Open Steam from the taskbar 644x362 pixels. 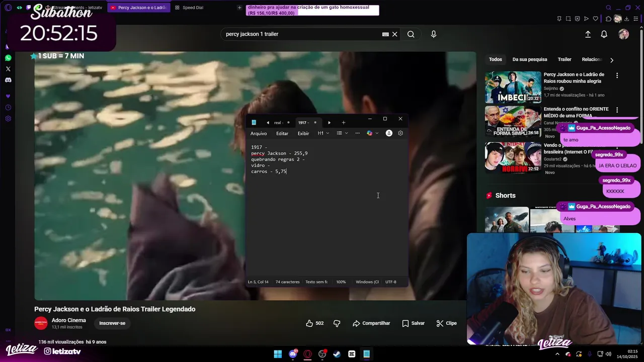click(x=337, y=354)
